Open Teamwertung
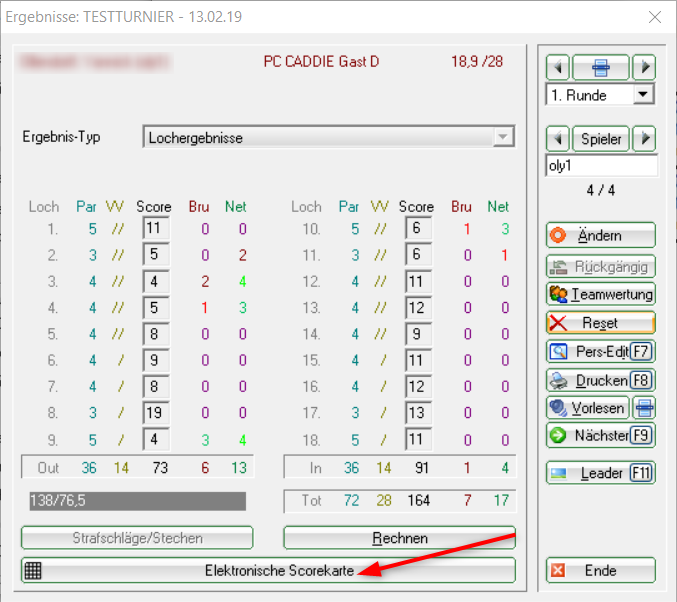 [x=601, y=294]
